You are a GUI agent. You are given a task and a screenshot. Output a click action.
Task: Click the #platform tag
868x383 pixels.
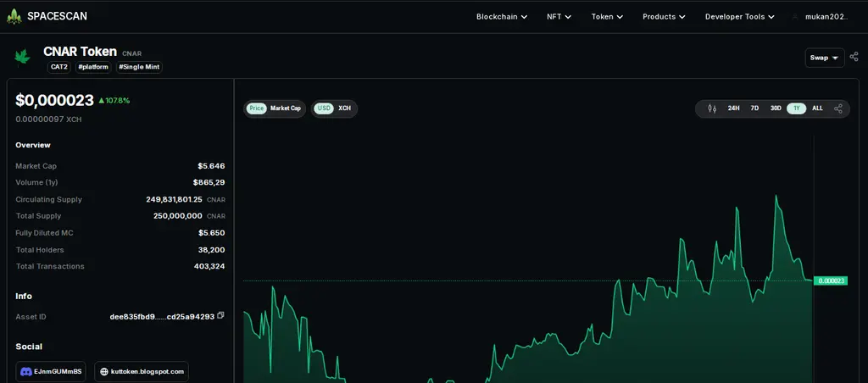click(93, 68)
